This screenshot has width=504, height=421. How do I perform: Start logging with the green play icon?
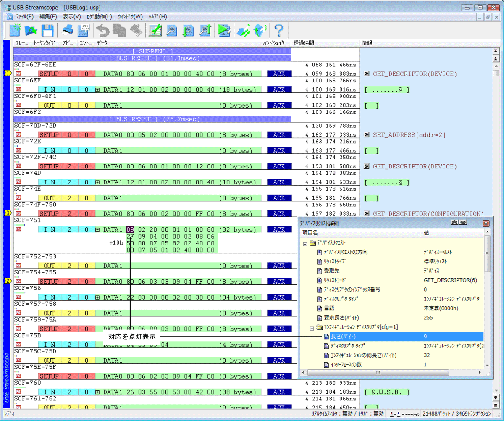tap(224, 30)
